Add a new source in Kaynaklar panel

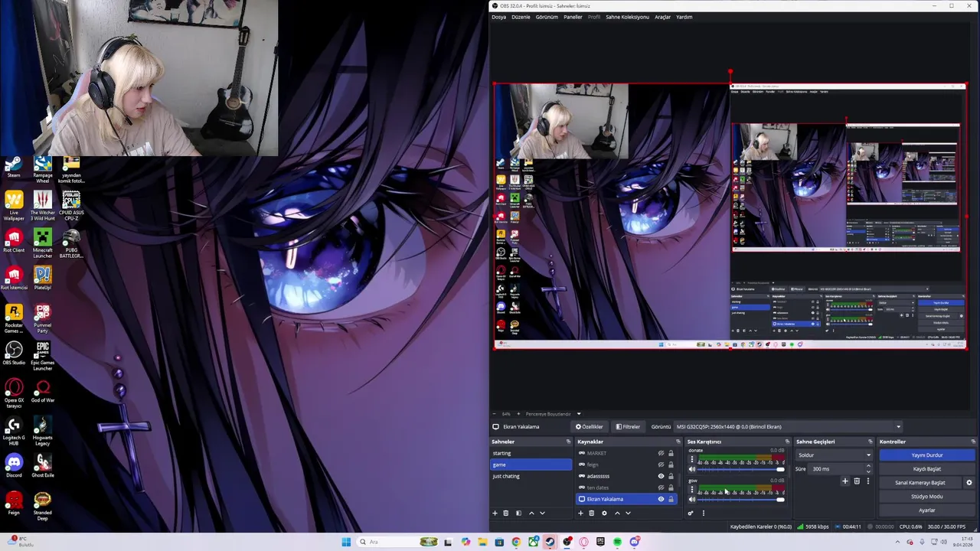point(580,513)
